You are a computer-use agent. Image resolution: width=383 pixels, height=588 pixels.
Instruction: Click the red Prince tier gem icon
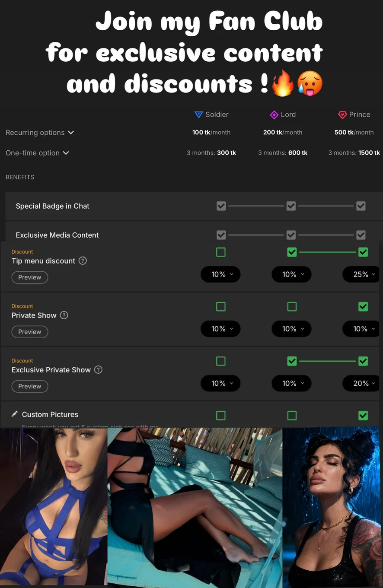click(342, 114)
